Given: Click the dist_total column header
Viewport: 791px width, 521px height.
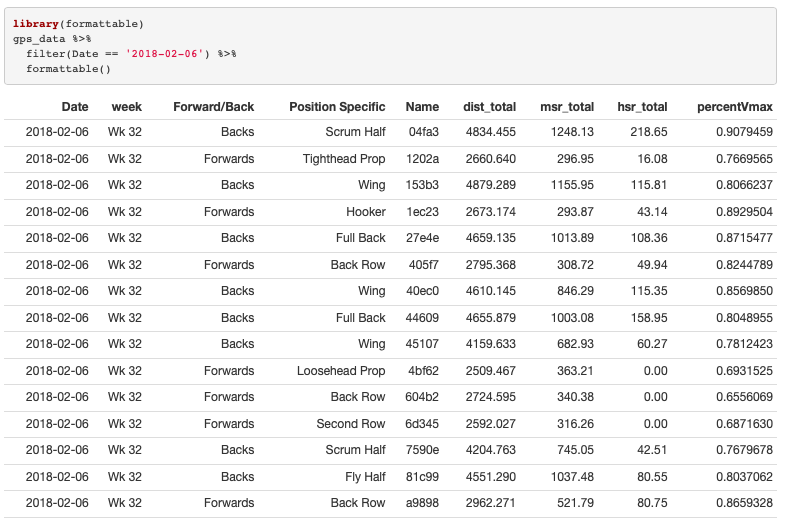Looking at the screenshot, I should tap(489, 107).
